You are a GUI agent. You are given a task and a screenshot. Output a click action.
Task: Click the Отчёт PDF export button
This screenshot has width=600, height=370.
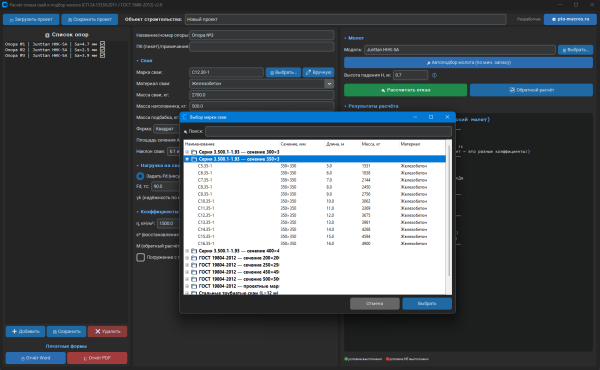click(x=97, y=358)
